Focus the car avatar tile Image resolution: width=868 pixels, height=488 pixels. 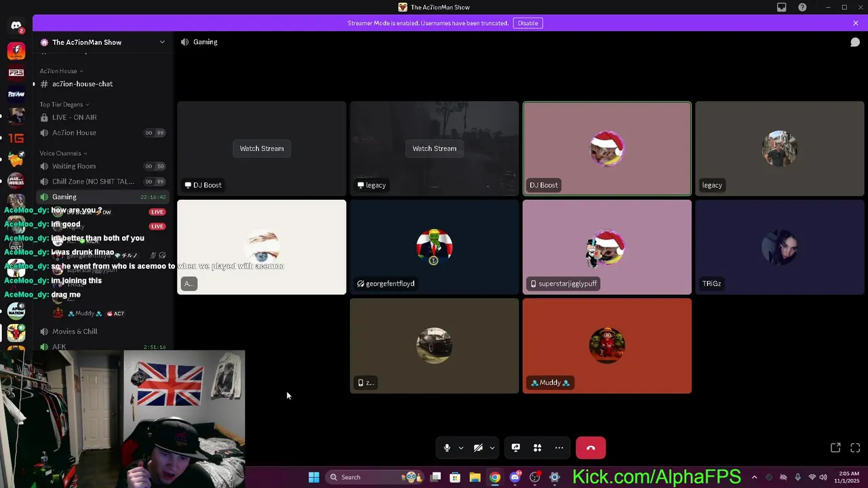[x=434, y=346]
